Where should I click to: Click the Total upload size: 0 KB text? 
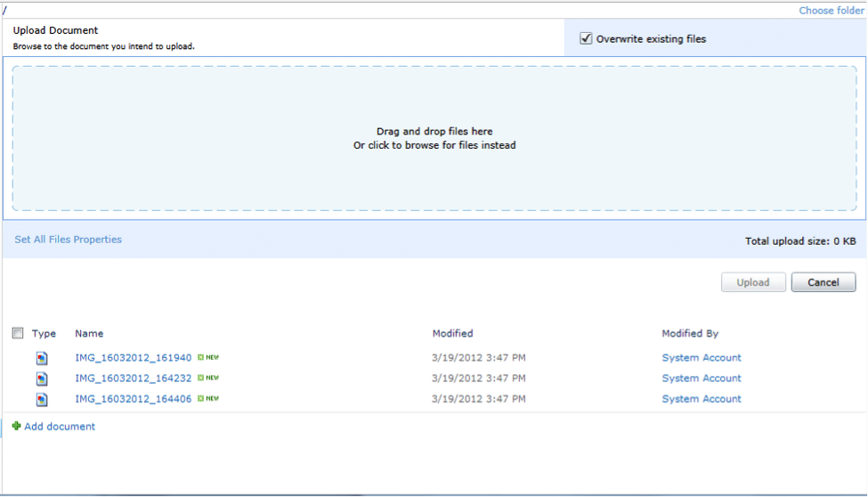coord(800,241)
